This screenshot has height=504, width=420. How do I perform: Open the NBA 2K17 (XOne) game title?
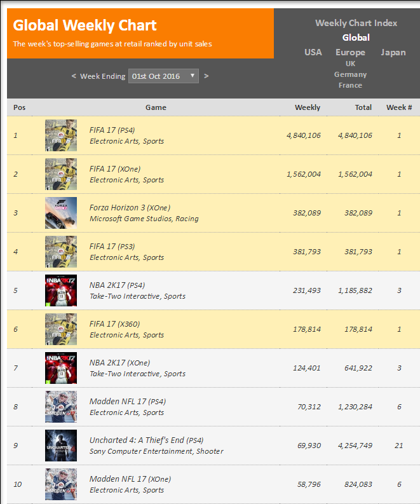(x=120, y=363)
